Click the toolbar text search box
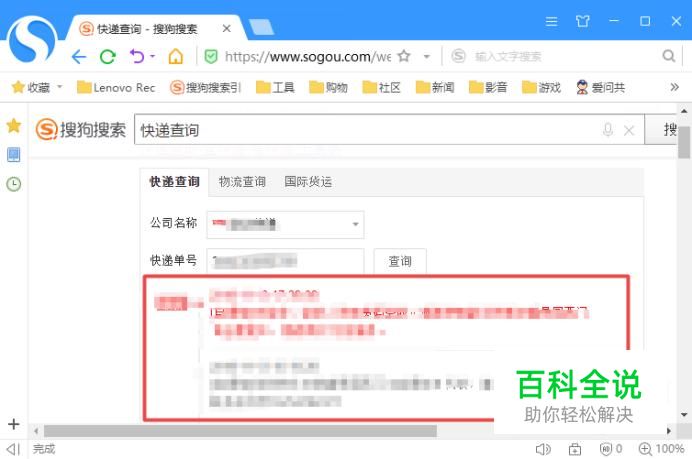Image resolution: width=692 pixels, height=459 pixels. 554,56
